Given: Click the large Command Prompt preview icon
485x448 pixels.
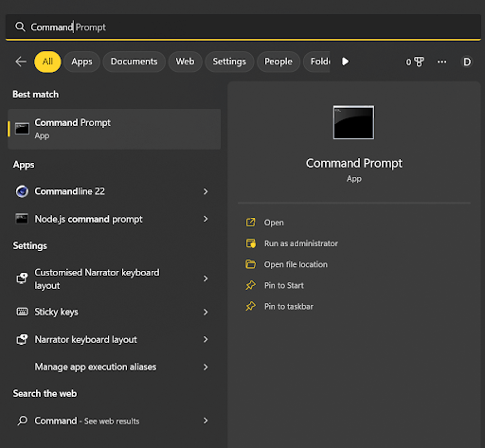Looking at the screenshot, I should [x=353, y=122].
